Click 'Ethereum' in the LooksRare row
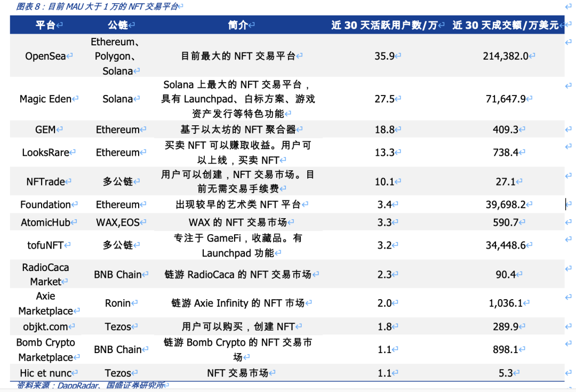 (x=117, y=153)
